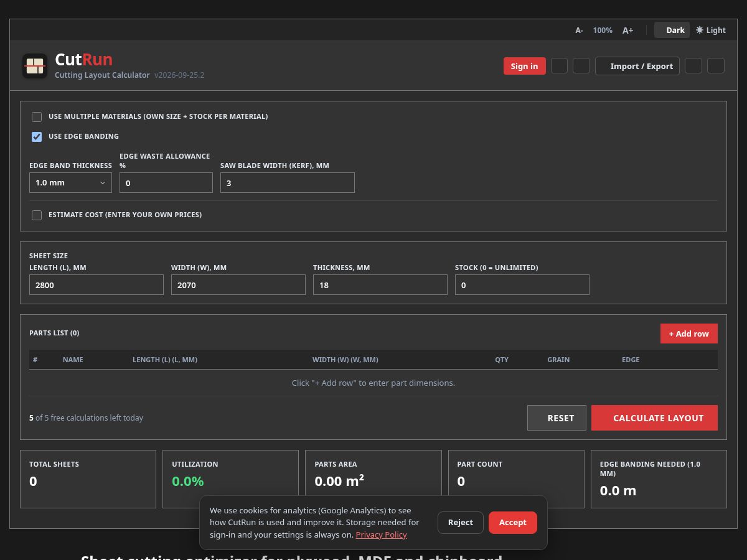Click the RESET button
The height and width of the screenshot is (560, 747).
click(557, 418)
